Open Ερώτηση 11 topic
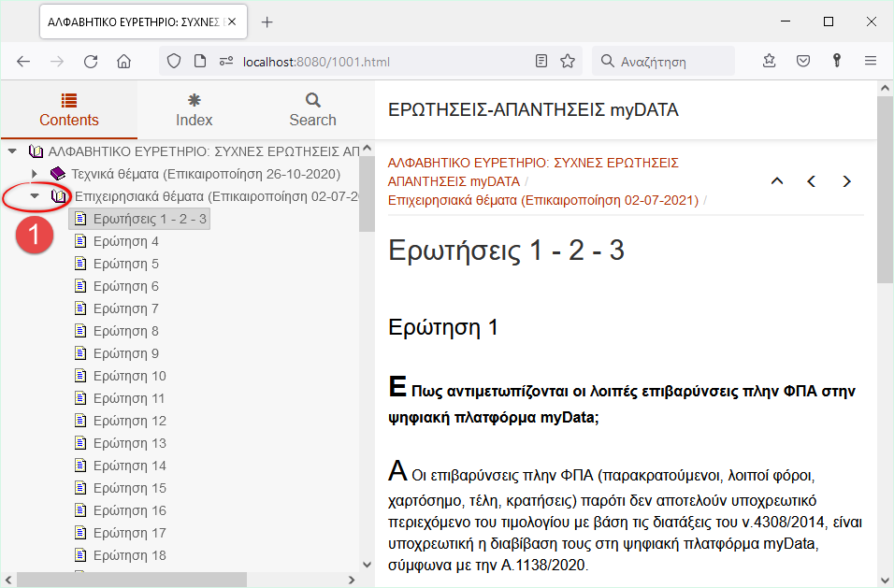This screenshot has width=894, height=588. [129, 398]
